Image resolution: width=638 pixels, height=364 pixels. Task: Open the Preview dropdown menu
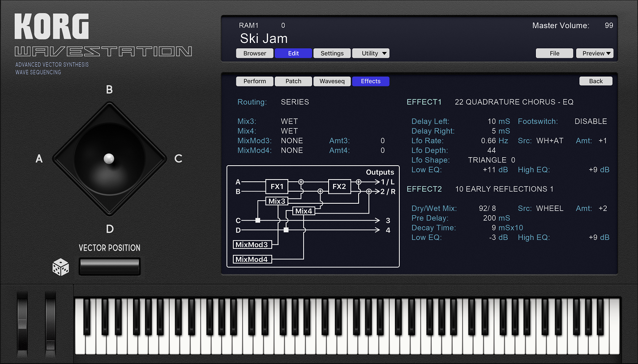click(595, 53)
